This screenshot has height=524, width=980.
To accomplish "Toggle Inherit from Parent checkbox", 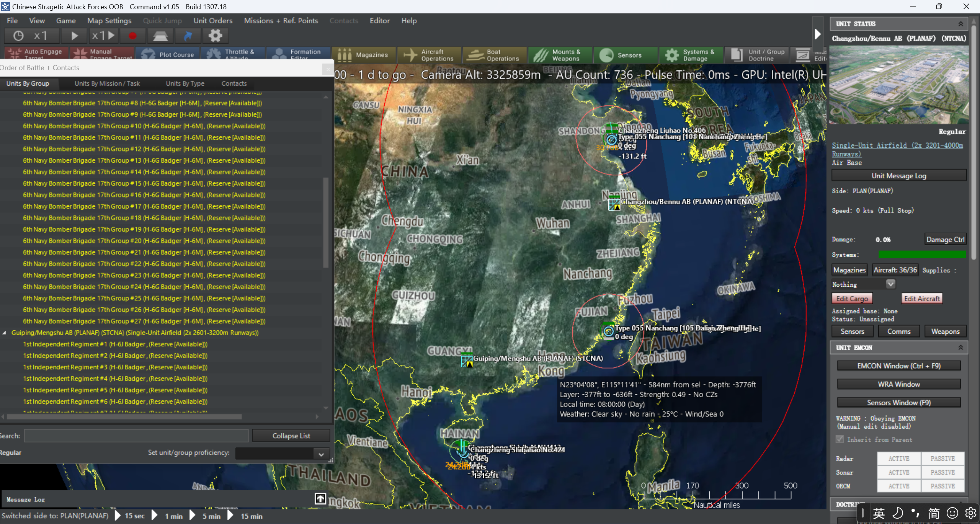I will [840, 439].
